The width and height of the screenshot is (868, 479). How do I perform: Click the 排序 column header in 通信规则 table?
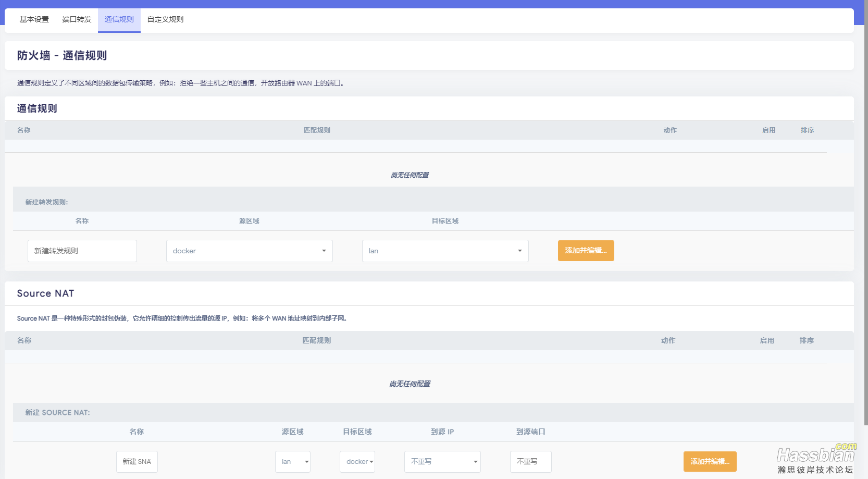click(x=808, y=130)
